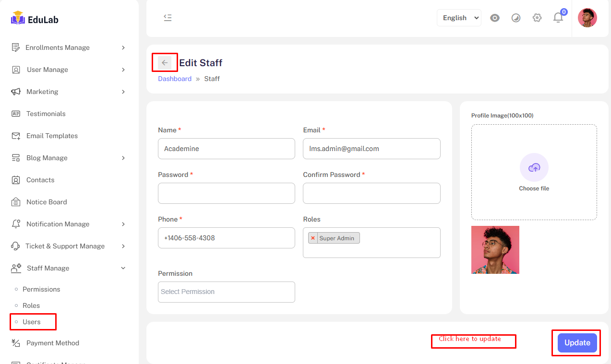The width and height of the screenshot is (611, 364).
Task: Collapse the sidebar using the menu toggle icon
Action: click(x=168, y=18)
